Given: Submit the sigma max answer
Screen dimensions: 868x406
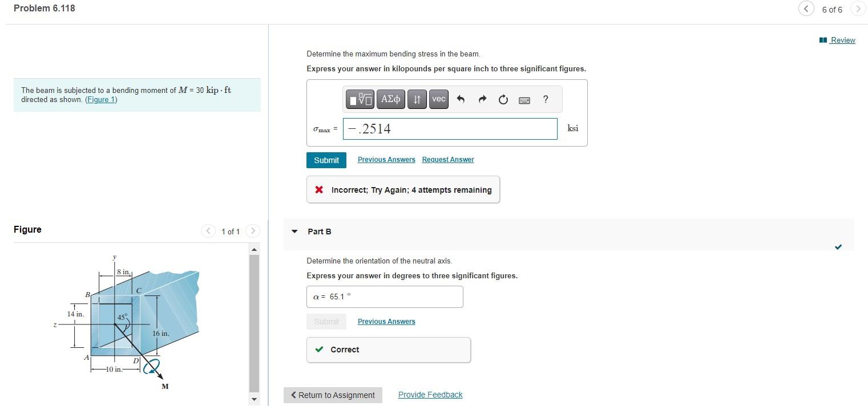Looking at the screenshot, I should click(326, 160).
